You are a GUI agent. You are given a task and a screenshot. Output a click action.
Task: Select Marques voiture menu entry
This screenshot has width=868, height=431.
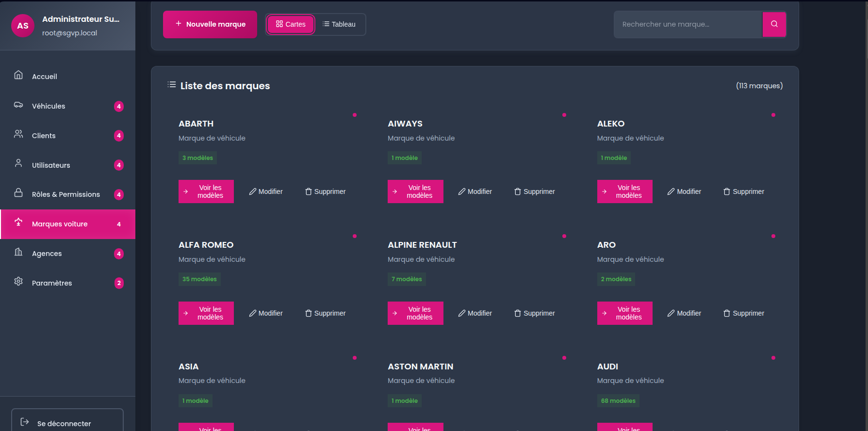60,224
